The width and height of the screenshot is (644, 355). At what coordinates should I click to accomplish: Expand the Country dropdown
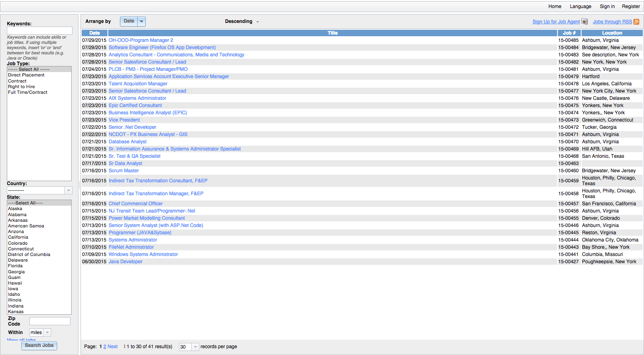pos(68,190)
